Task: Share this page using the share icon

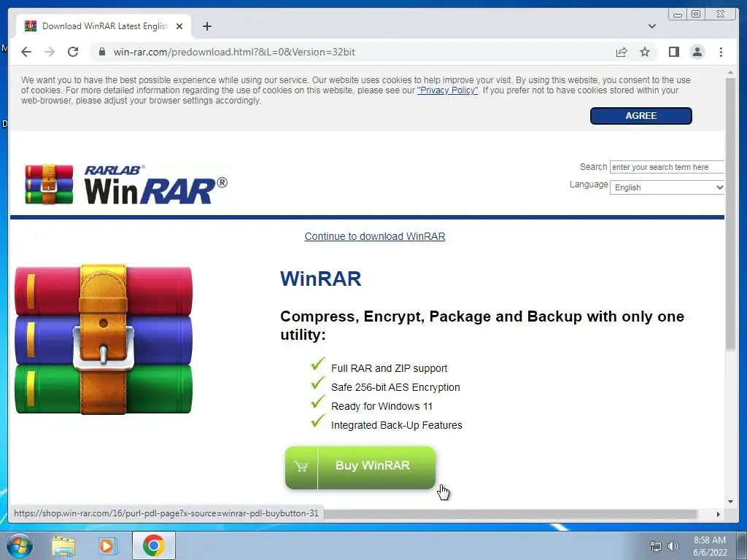Action: [622, 52]
